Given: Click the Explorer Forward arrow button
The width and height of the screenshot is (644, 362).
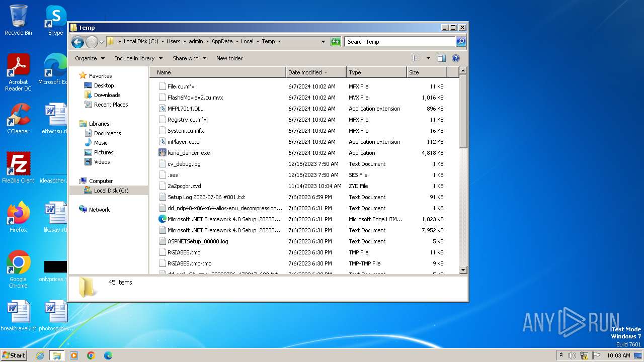Looking at the screenshot, I should click(92, 42).
